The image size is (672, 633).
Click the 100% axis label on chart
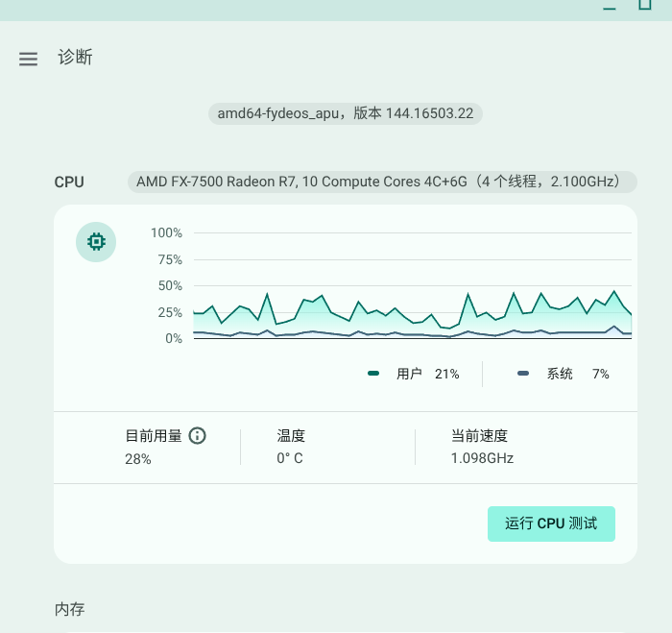166,232
